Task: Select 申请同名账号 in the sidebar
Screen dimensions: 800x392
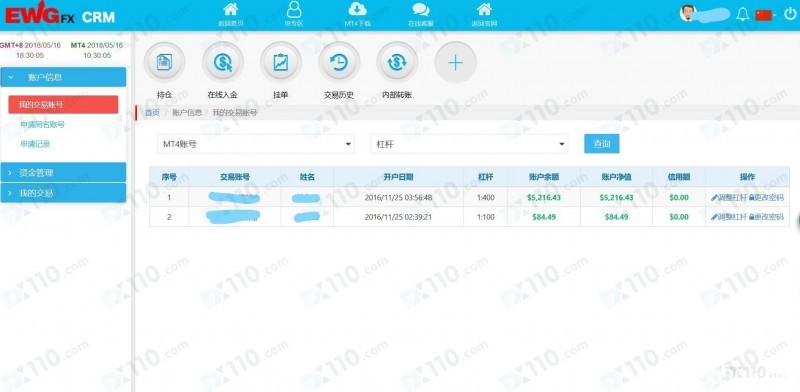Action: pos(42,125)
